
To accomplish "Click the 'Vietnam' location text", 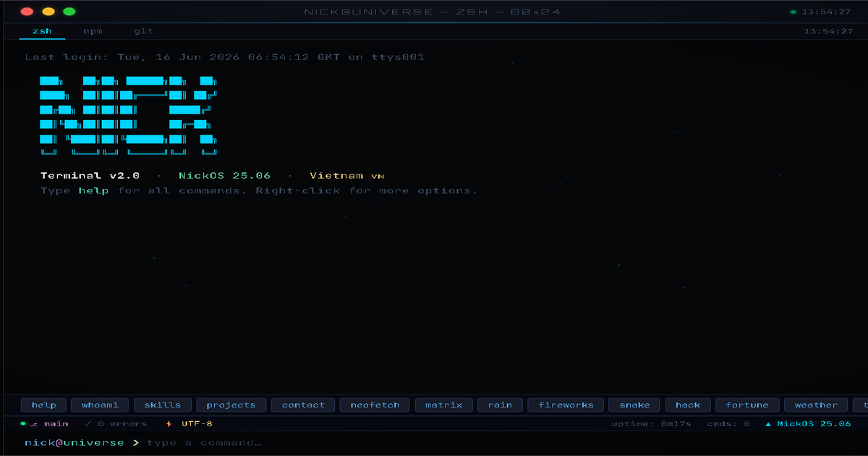I will [x=337, y=176].
